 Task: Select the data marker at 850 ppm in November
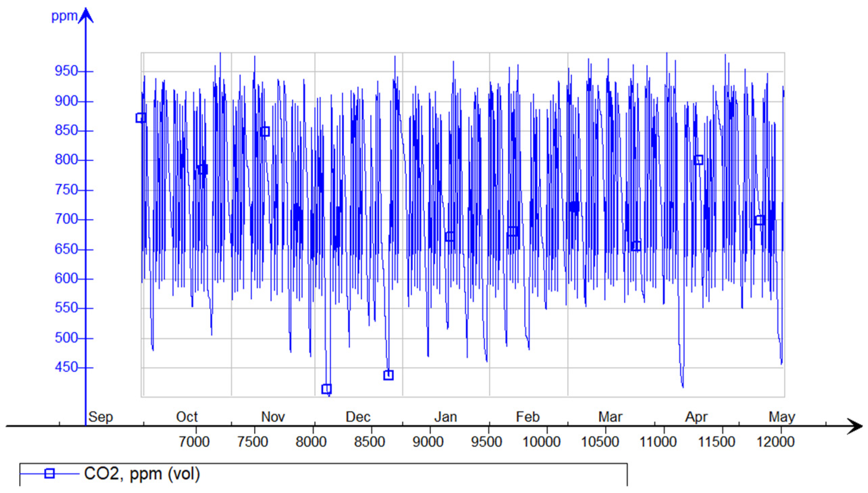[x=265, y=131]
